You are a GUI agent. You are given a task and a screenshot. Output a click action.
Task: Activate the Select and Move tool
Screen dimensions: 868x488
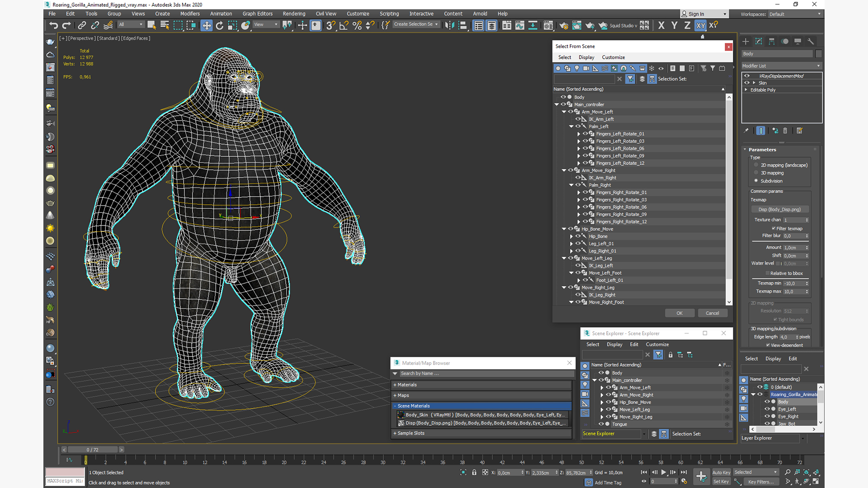[207, 25]
